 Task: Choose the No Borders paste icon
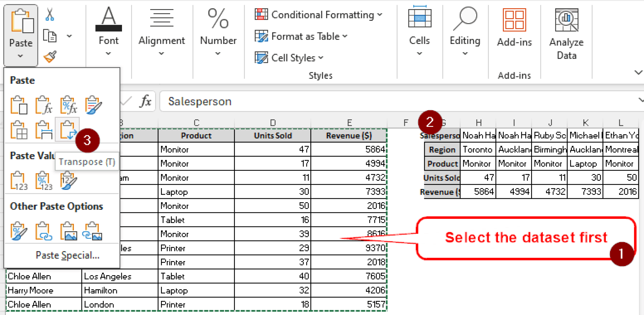click(x=19, y=130)
